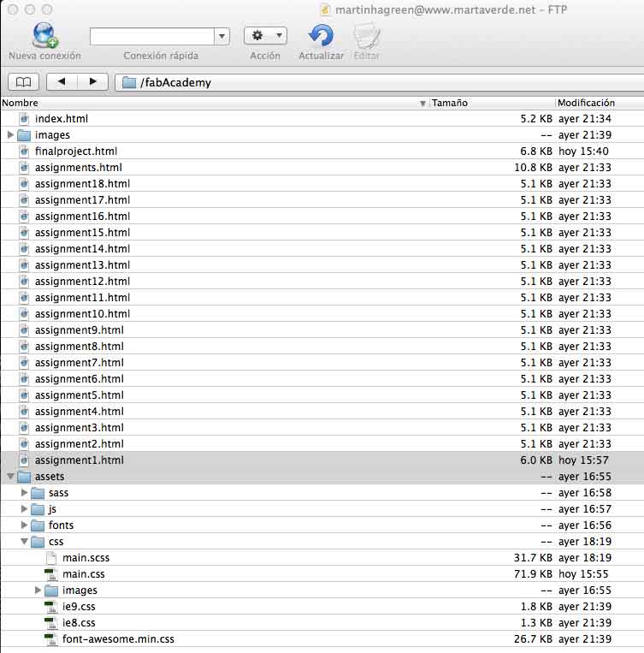Click the main.css file icon

[50, 574]
